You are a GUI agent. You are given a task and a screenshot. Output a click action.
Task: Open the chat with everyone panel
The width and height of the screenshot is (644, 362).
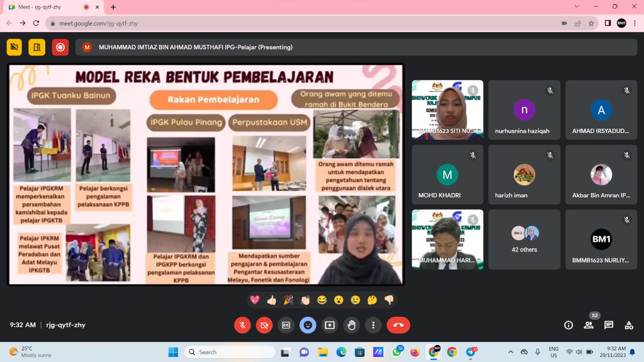click(609, 325)
